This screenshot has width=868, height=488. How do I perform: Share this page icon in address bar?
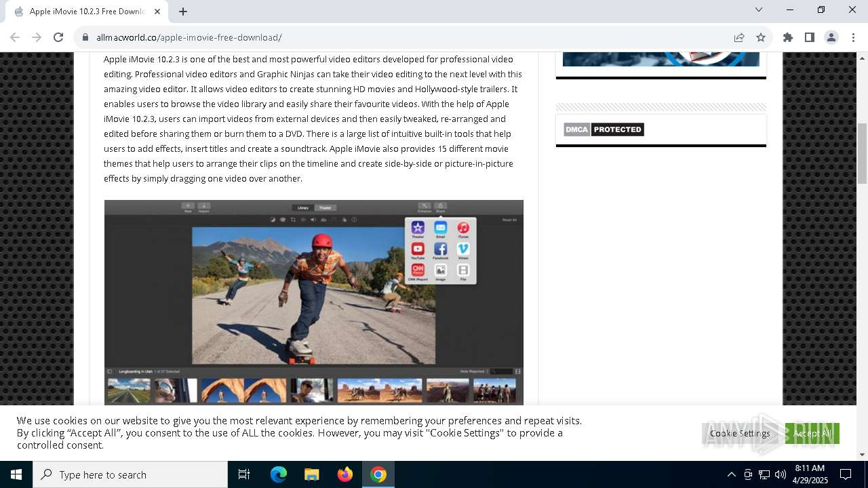(739, 37)
